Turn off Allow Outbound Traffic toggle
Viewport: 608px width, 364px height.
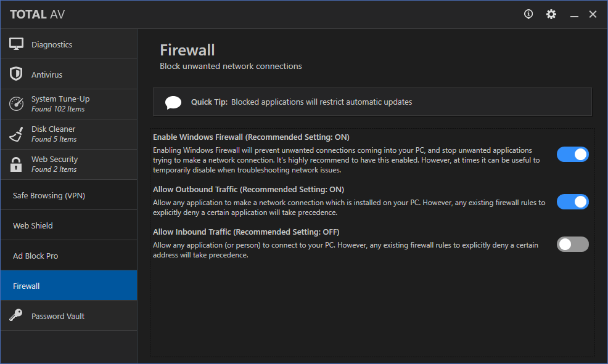tap(573, 202)
